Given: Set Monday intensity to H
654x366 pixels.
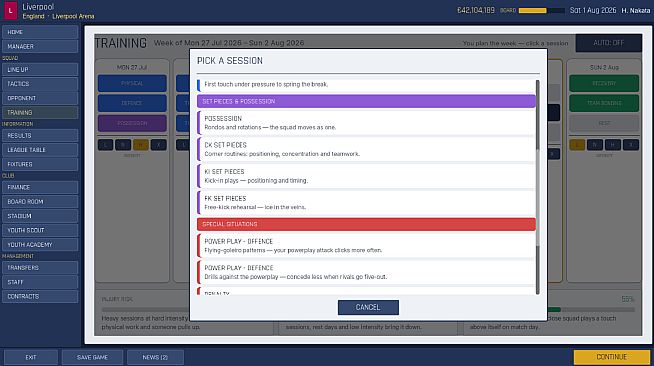Looking at the screenshot, I should 141,145.
